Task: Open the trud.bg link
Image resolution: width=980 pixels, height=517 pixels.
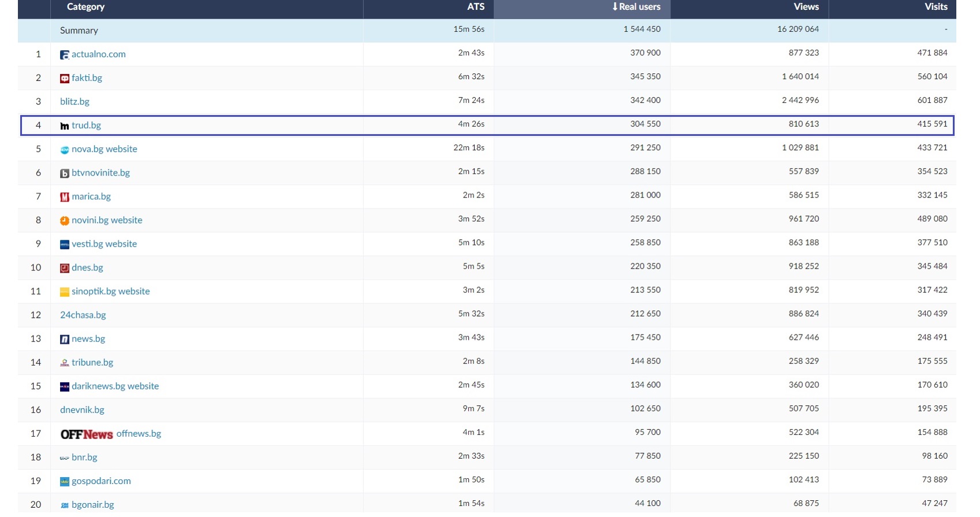Action: pos(86,125)
